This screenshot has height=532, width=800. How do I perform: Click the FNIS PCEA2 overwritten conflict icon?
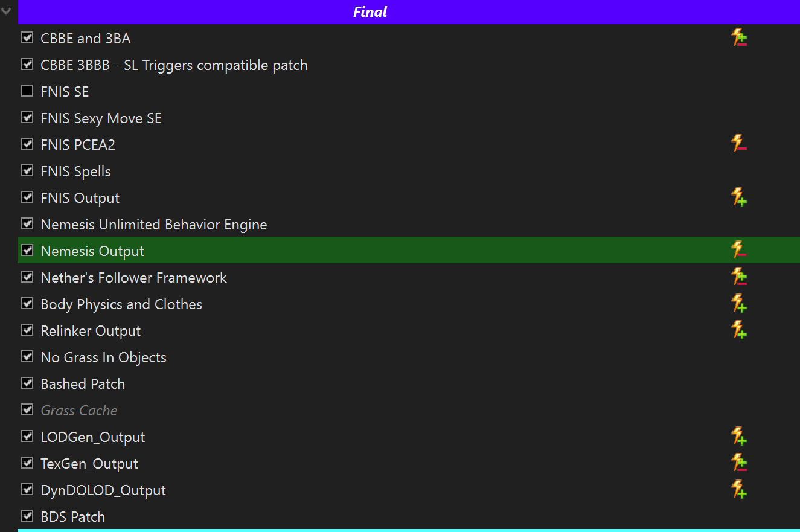(x=739, y=144)
